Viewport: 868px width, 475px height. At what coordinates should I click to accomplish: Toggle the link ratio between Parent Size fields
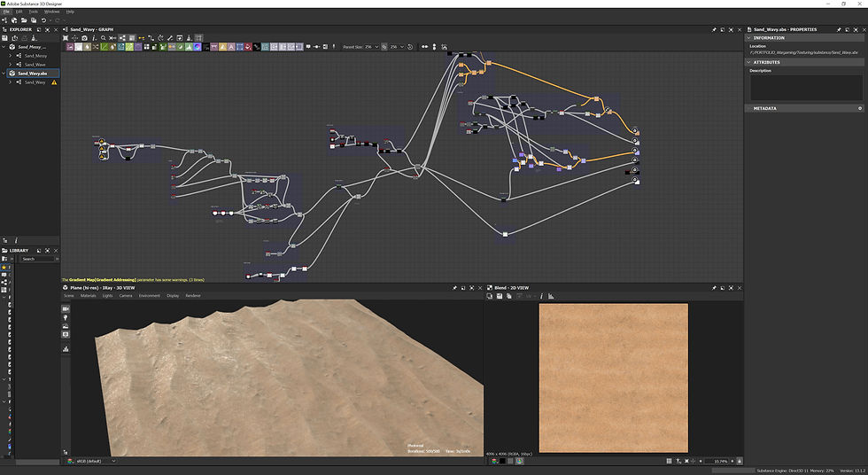coord(384,47)
